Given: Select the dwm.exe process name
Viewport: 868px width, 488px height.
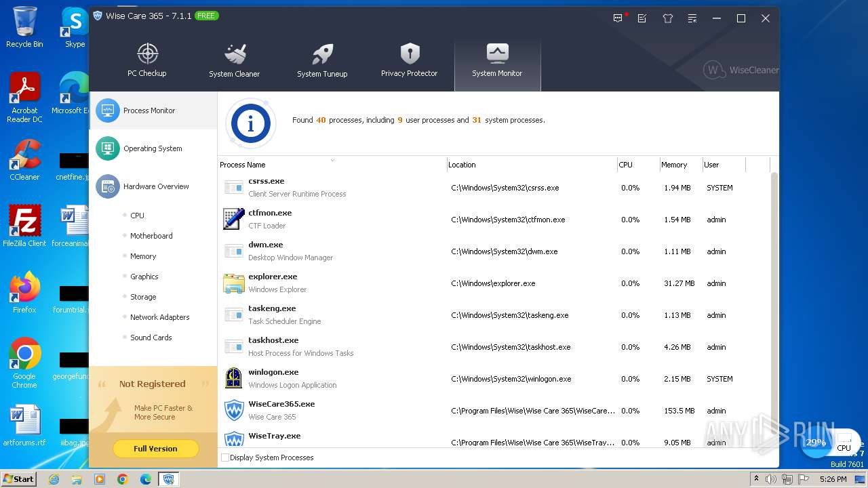Looking at the screenshot, I should [266, 245].
